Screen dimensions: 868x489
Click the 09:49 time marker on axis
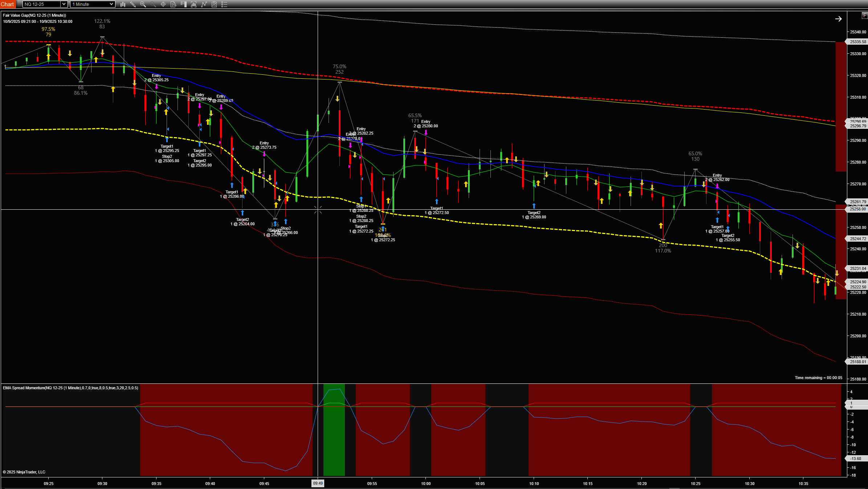[318, 483]
